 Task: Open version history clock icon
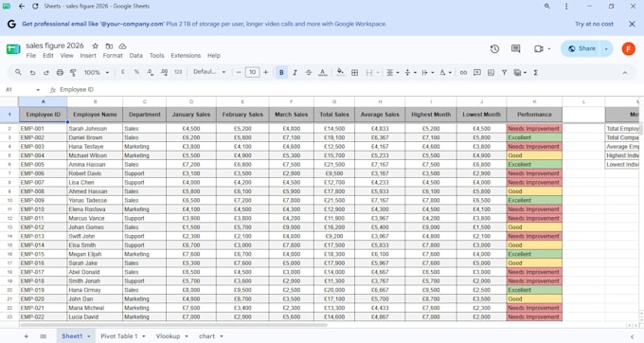494,49
